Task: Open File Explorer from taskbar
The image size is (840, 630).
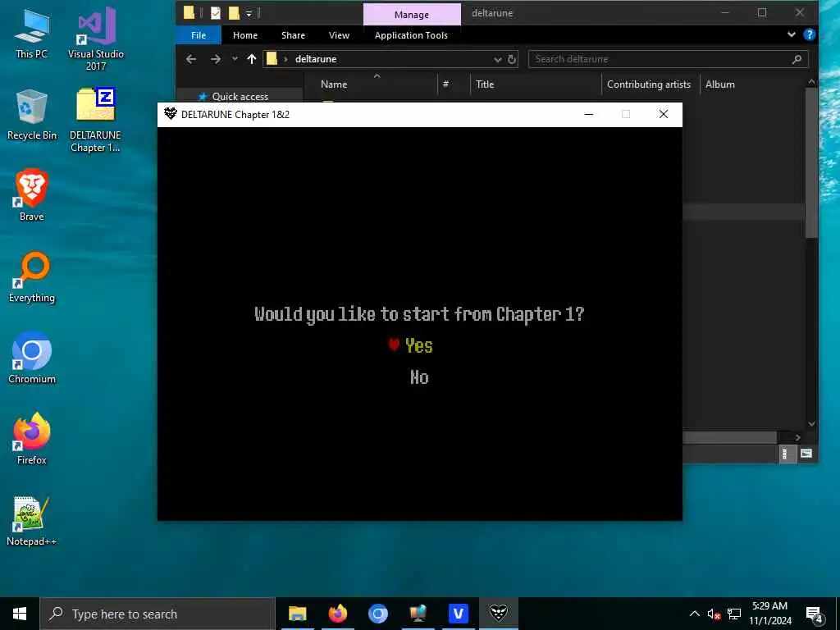Action: click(x=297, y=614)
